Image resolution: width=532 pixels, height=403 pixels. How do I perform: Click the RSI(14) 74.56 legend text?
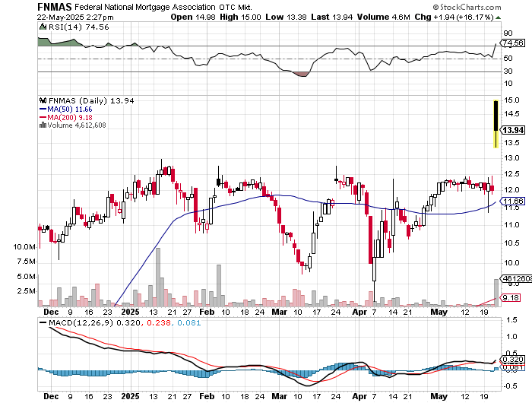click(x=79, y=27)
